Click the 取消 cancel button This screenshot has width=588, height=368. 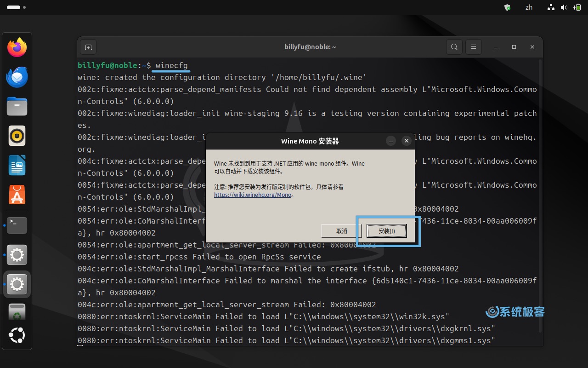coord(342,231)
